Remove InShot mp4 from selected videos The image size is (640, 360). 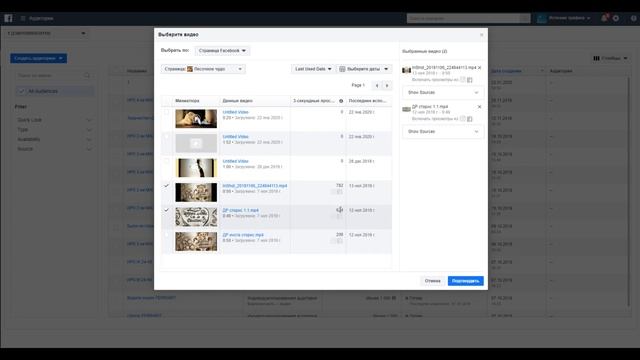480,68
